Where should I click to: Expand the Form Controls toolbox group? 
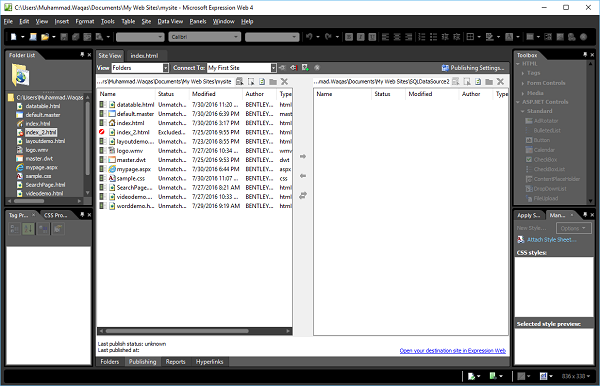click(x=546, y=83)
